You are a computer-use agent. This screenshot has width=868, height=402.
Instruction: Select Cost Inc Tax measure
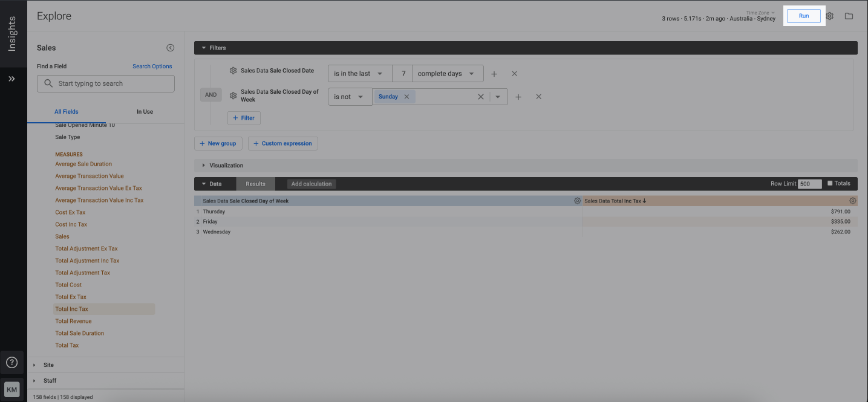click(71, 224)
